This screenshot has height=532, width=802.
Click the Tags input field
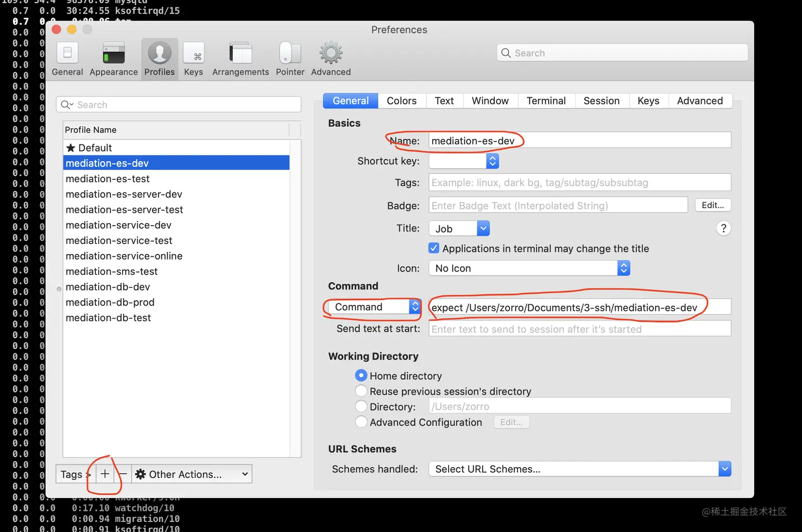[580, 182]
